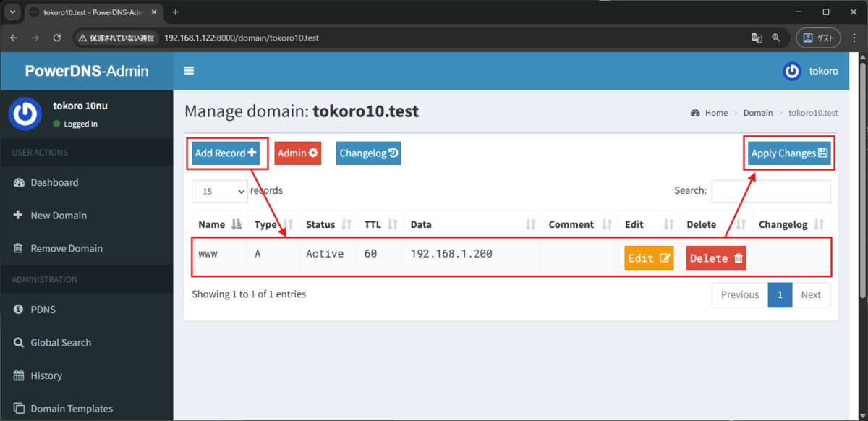Sort table by Type column
The height and width of the screenshot is (421, 868).
point(273,224)
